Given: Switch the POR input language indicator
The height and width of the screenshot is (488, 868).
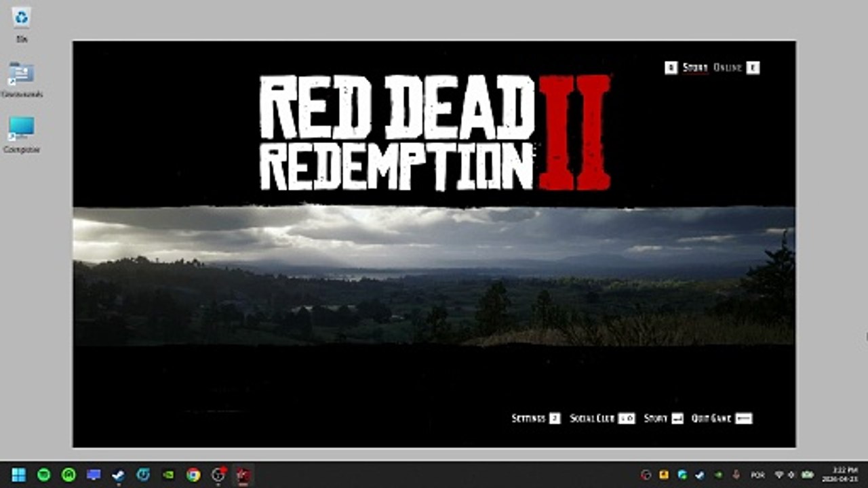Looking at the screenshot, I should point(757,475).
